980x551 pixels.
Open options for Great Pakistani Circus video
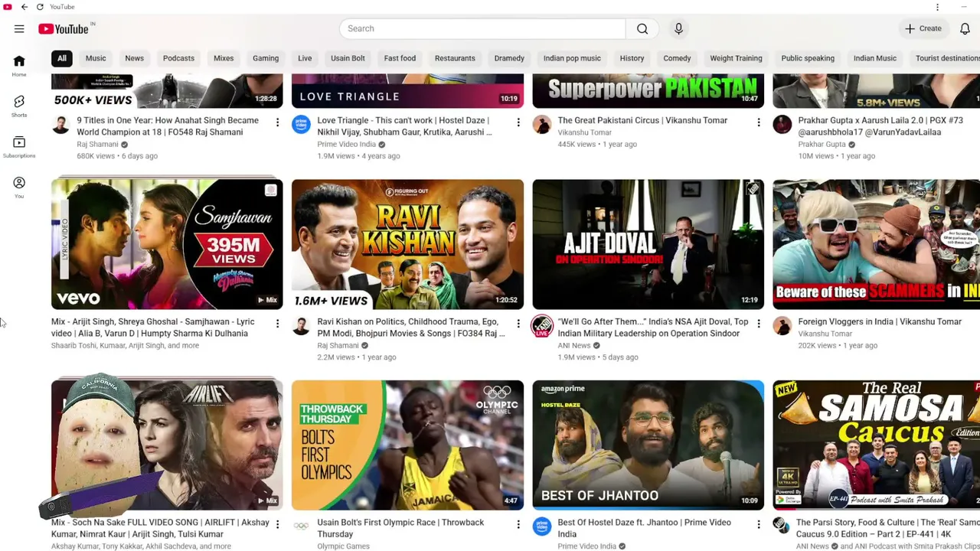coord(758,122)
